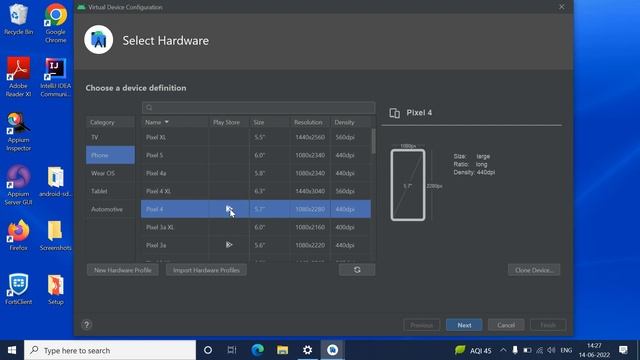This screenshot has width=640, height=360.
Task: Click device list vertical scrollbar
Action: (373, 141)
